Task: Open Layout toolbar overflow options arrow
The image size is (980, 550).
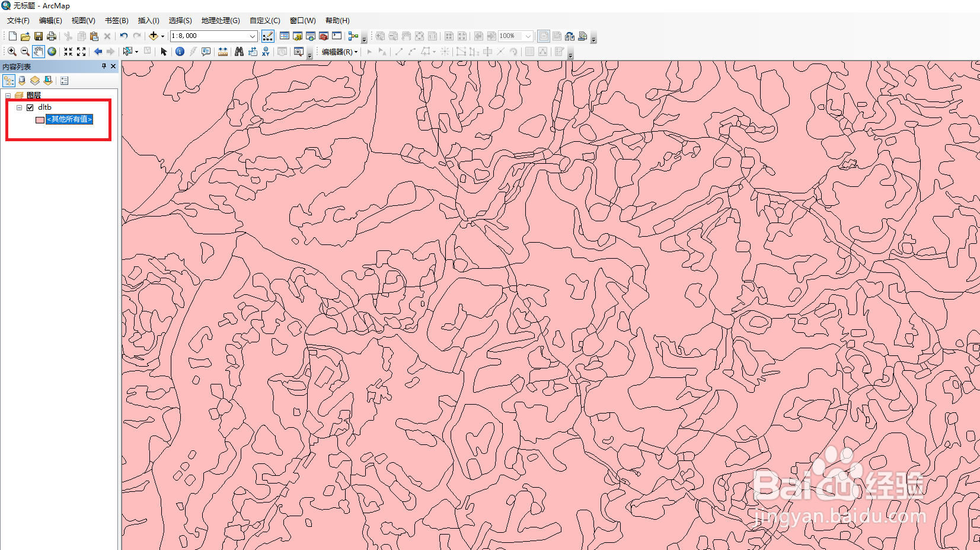Action: click(x=593, y=39)
